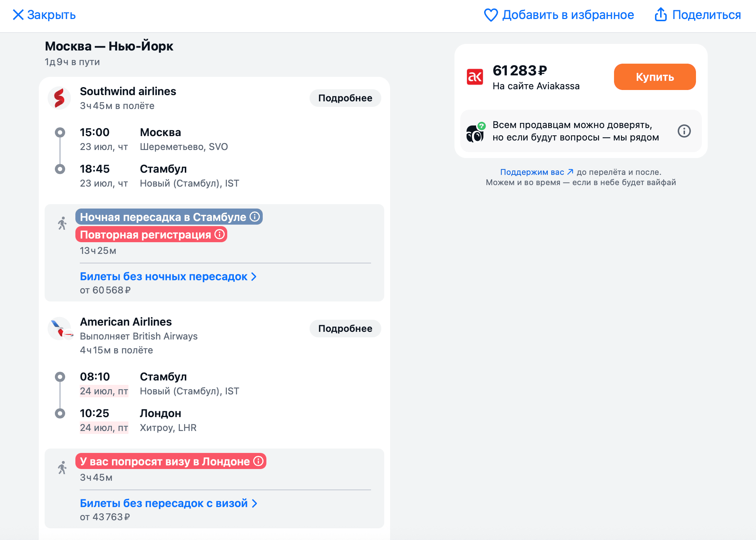Click the Aviakassa seller logo
Viewport: 756px width, 540px height.
click(x=475, y=77)
